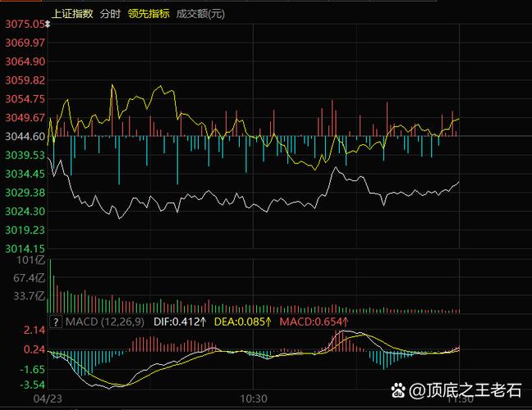Click the 33.7亿 volume axis label
The image size is (532, 410).
point(29,296)
